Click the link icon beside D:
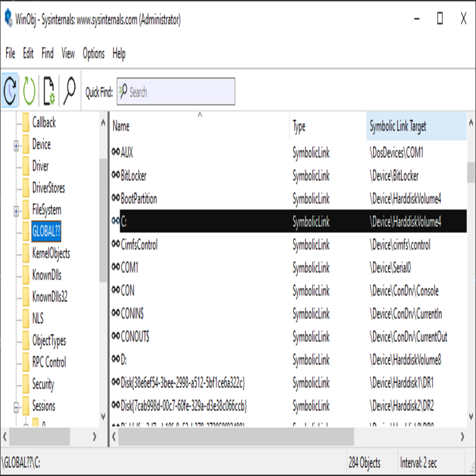The image size is (476, 476). click(116, 359)
